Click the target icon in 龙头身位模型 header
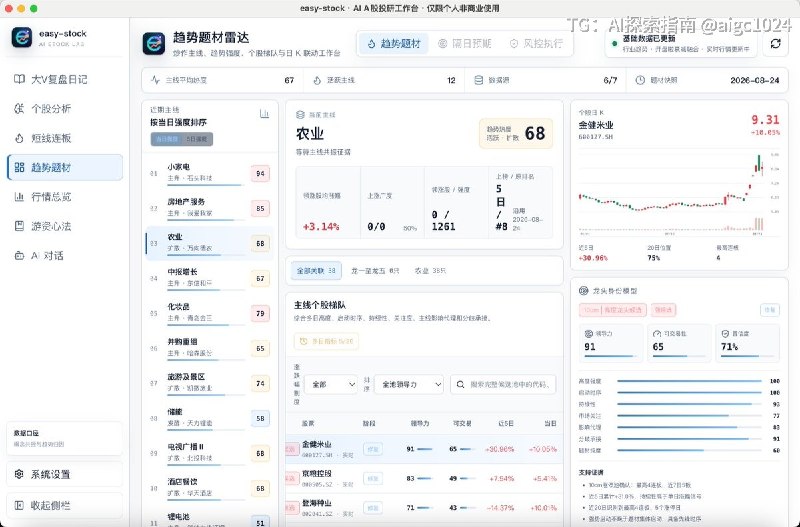 [x=584, y=291]
